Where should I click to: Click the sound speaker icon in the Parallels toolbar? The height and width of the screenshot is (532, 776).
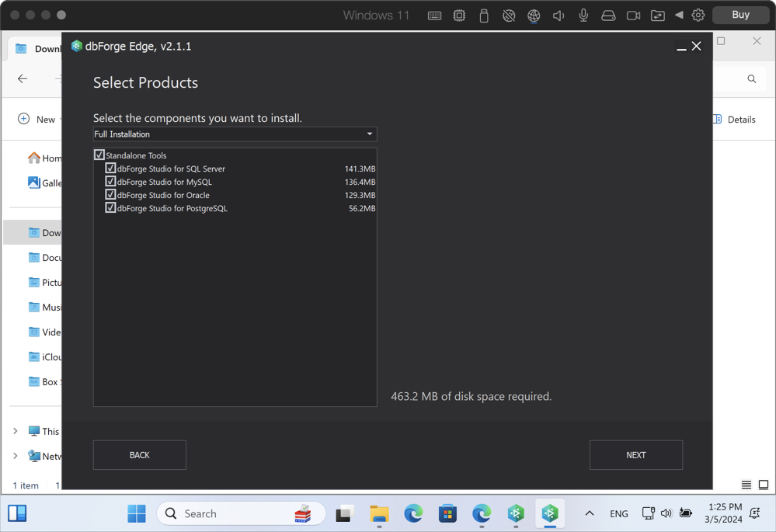559,16
